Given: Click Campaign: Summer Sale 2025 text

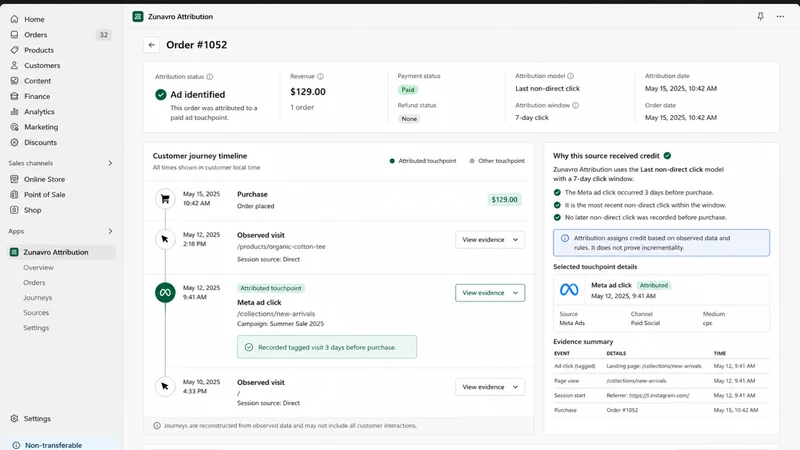Looking at the screenshot, I should [280, 323].
